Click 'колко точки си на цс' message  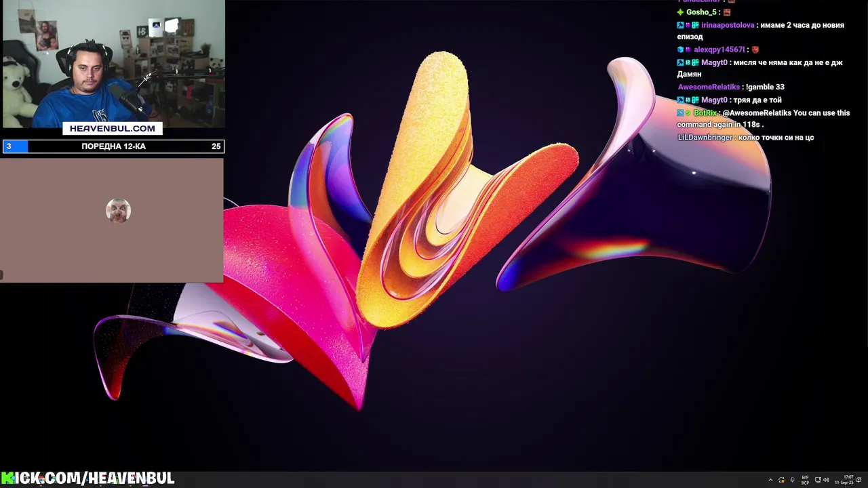(x=776, y=138)
